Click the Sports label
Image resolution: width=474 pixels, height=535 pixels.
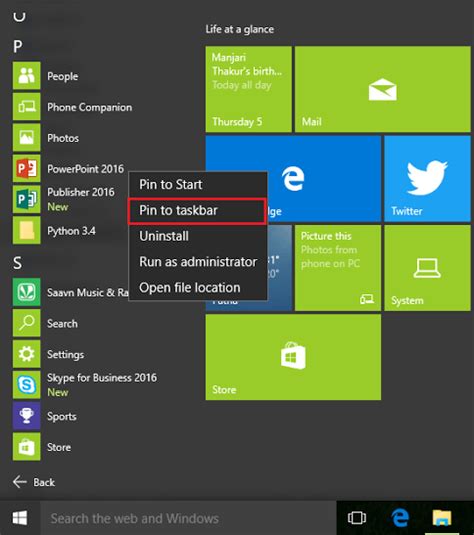tap(62, 417)
